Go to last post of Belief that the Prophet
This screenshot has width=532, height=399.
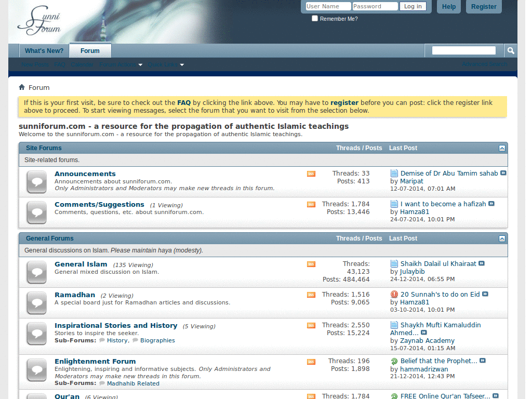click(x=483, y=361)
